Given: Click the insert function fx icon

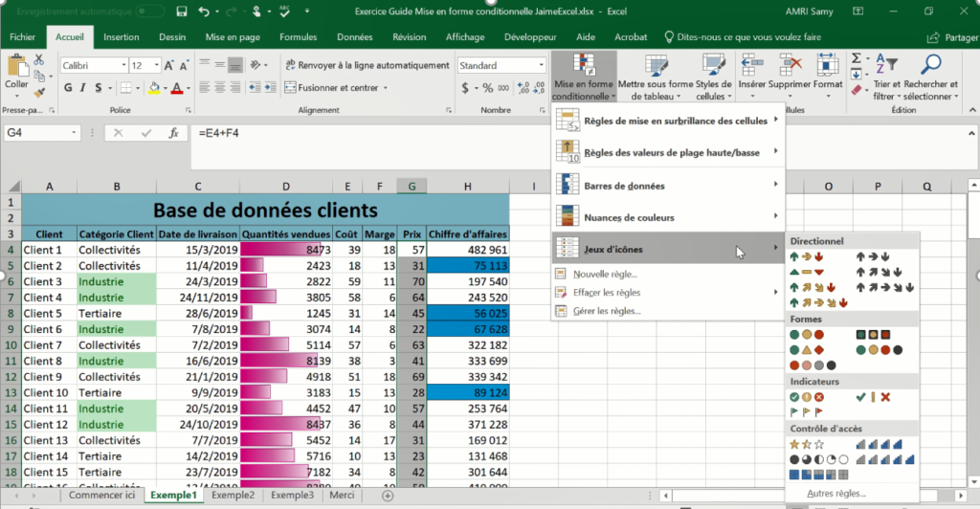Looking at the screenshot, I should [x=173, y=133].
